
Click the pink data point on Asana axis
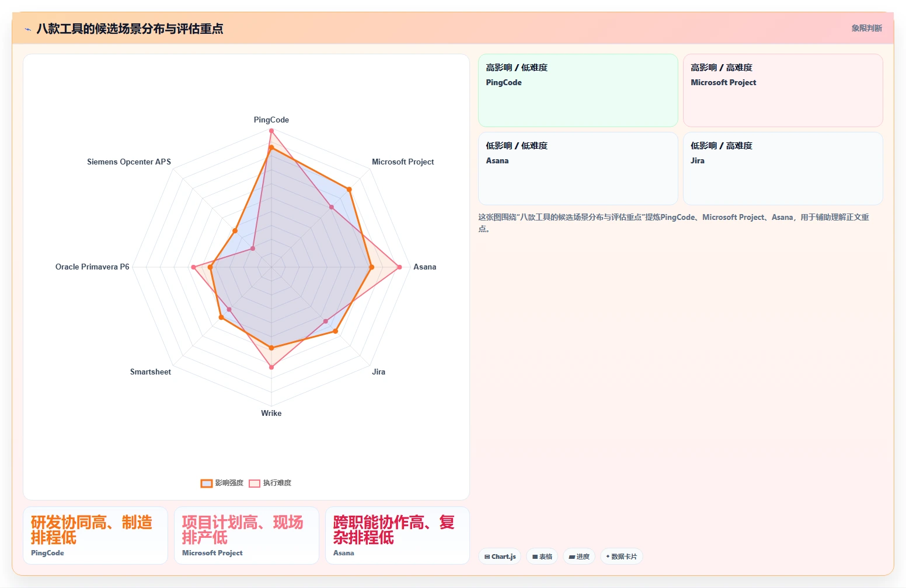399,267
